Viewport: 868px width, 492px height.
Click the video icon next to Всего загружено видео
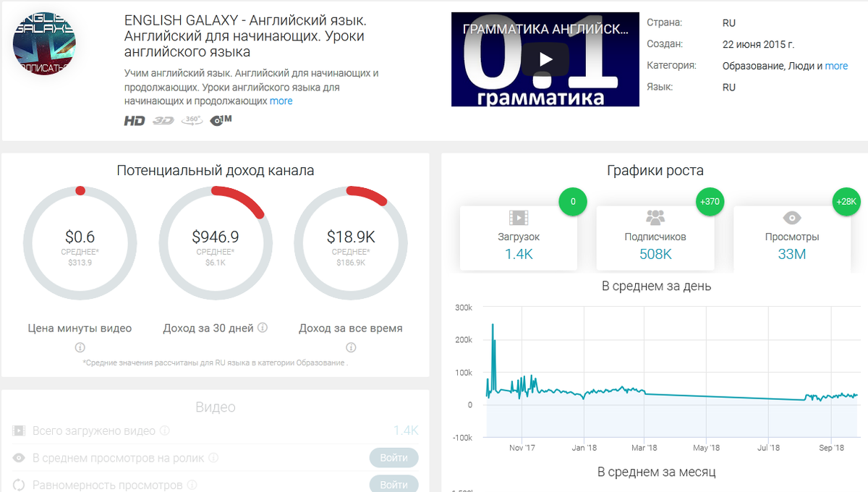click(x=19, y=430)
